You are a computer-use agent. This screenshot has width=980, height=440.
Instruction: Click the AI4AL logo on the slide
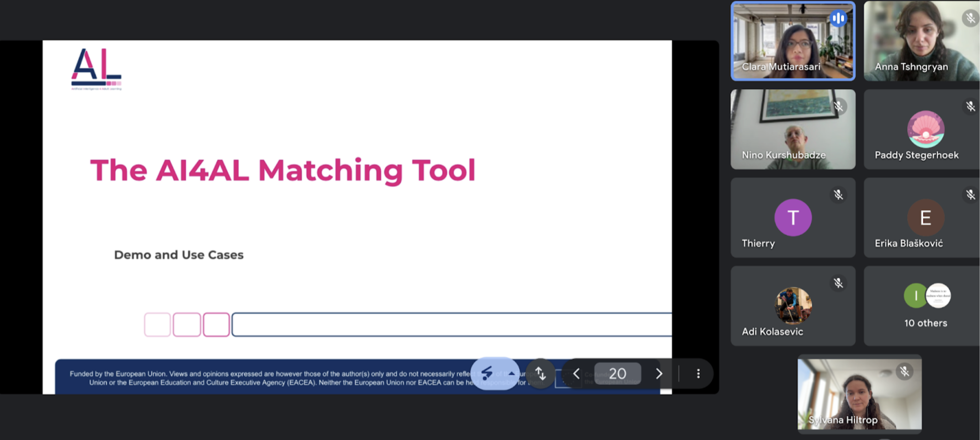pos(96,69)
